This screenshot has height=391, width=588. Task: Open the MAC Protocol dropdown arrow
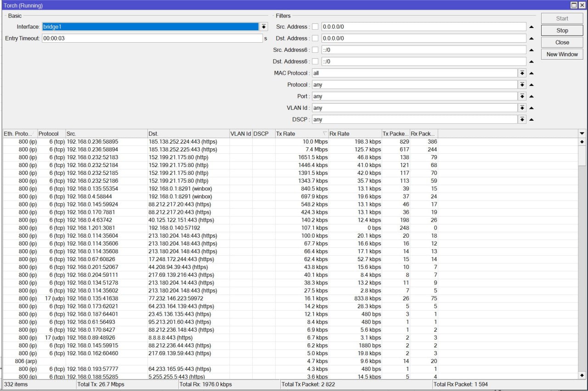point(522,73)
